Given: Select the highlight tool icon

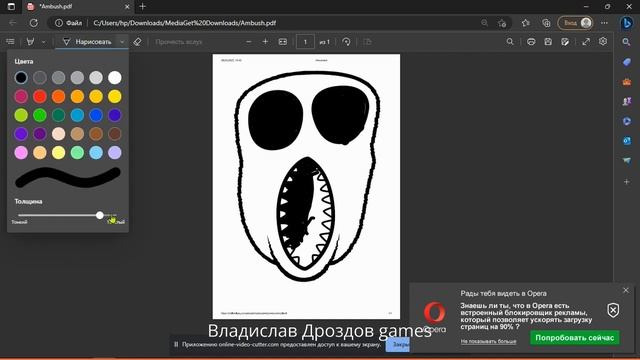Looking at the screenshot, I should [x=30, y=42].
